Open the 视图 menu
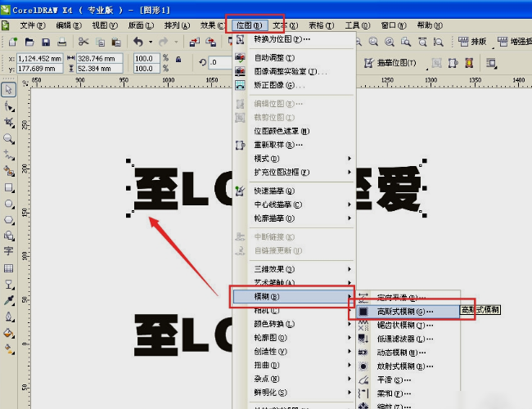This screenshot has height=409, width=532. tap(105, 25)
